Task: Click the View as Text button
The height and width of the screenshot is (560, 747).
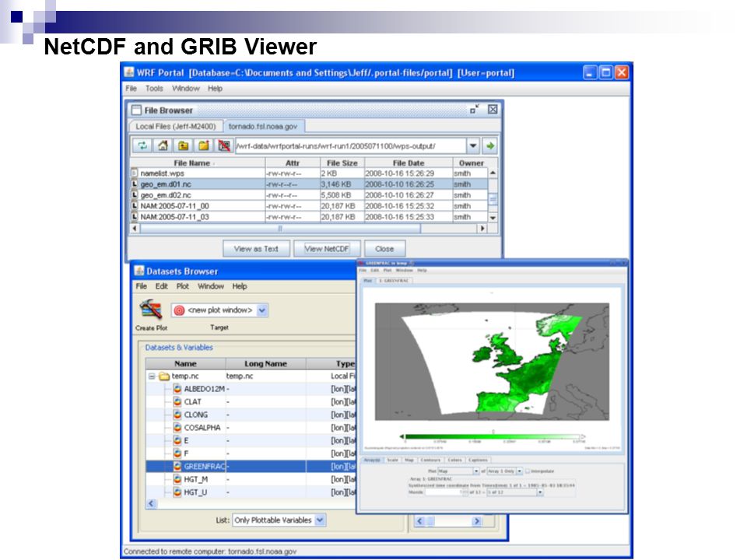Action: pos(256,249)
